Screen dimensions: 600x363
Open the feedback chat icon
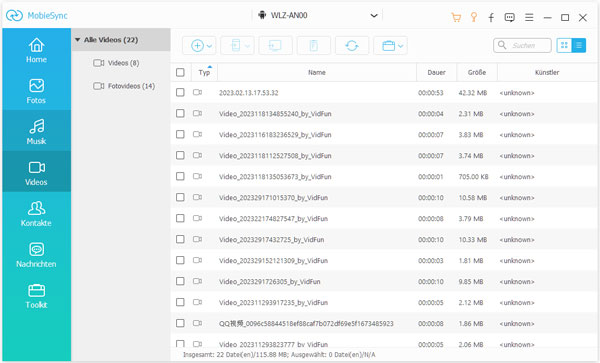(509, 17)
